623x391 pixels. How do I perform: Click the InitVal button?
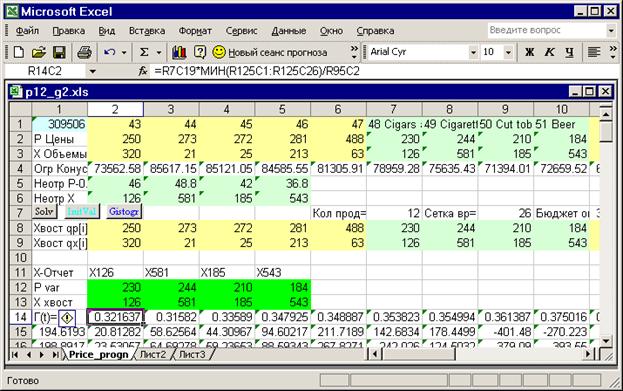[x=82, y=212]
